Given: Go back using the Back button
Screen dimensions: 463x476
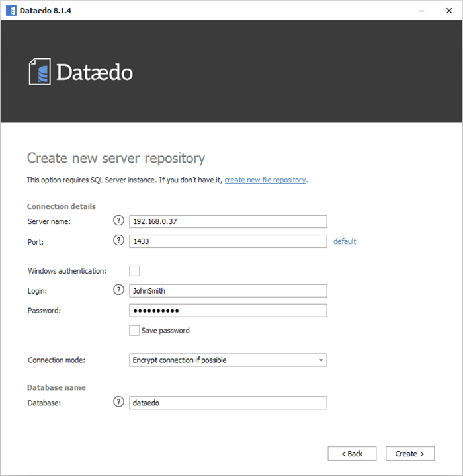Looking at the screenshot, I should click(x=352, y=454).
